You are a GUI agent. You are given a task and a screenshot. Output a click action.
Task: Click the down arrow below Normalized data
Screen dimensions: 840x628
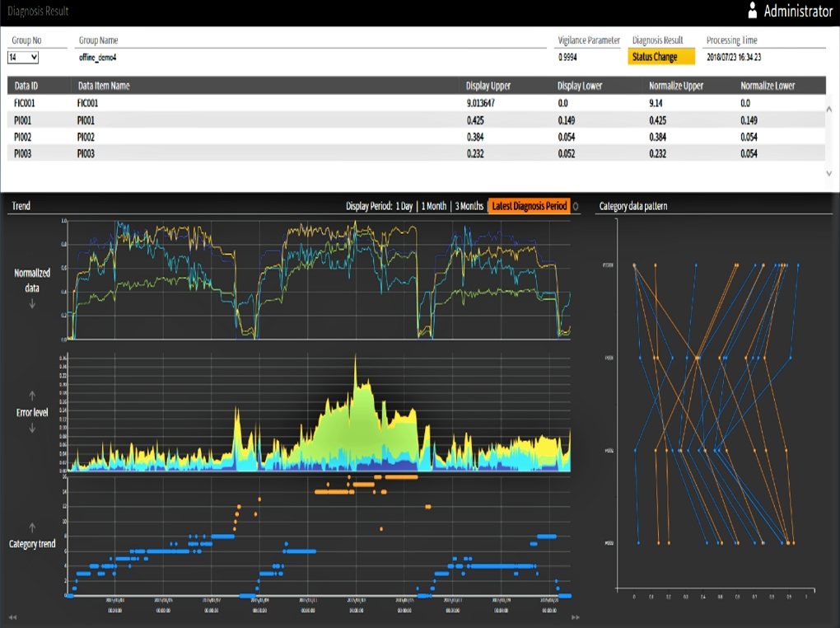pos(32,304)
